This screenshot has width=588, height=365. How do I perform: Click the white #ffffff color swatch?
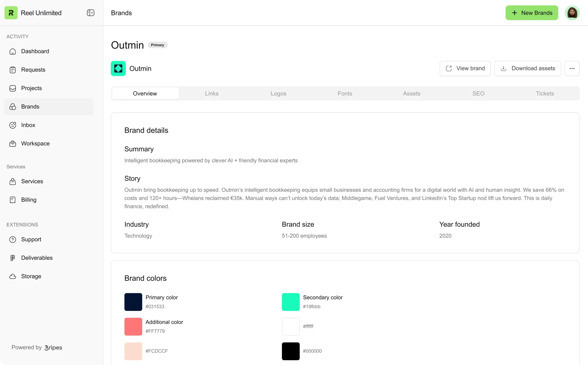coord(291,327)
